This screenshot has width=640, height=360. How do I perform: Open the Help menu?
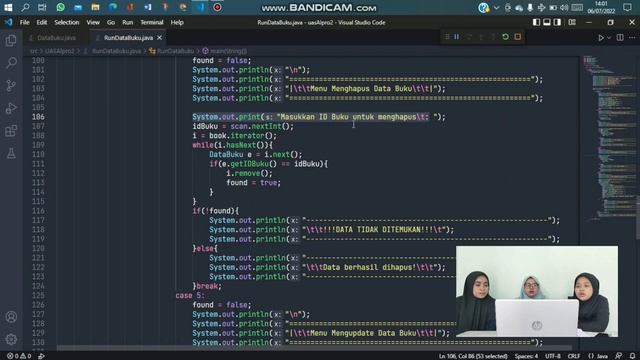[177, 22]
